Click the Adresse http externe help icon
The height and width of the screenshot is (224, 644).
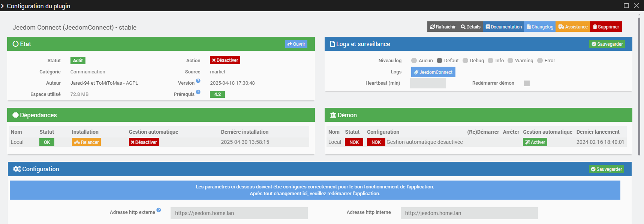pyautogui.click(x=159, y=210)
